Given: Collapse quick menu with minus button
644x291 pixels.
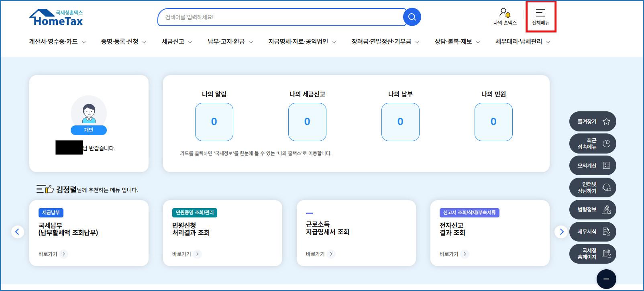Looking at the screenshot, I should tap(606, 279).
